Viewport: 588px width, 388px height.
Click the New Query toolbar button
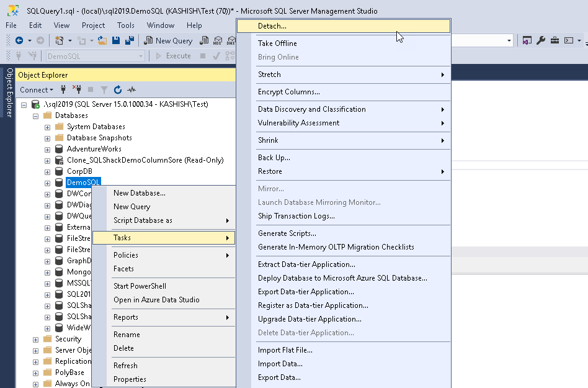coord(168,40)
